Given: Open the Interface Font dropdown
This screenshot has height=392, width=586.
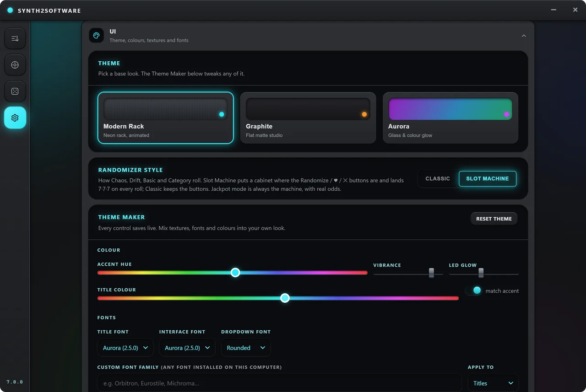Looking at the screenshot, I should [187, 348].
